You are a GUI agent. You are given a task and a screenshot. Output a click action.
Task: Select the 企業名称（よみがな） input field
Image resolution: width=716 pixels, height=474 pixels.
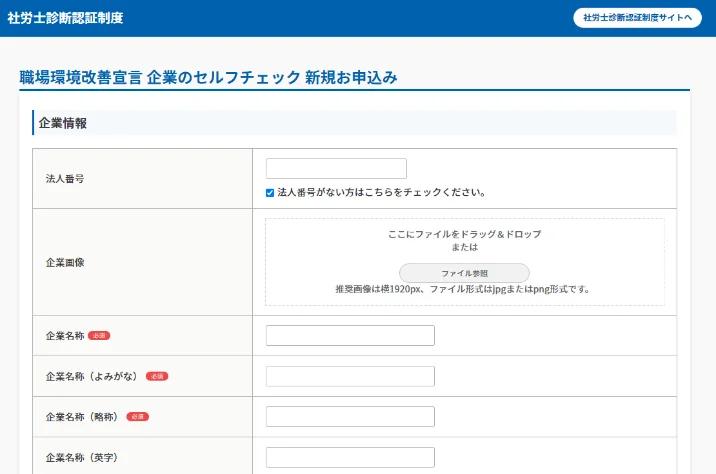click(350, 376)
